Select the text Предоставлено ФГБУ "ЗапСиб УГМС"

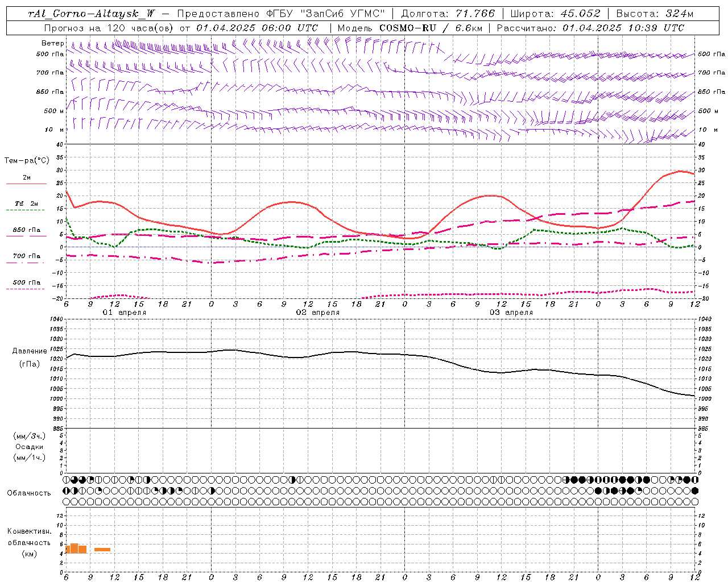pyautogui.click(x=282, y=14)
